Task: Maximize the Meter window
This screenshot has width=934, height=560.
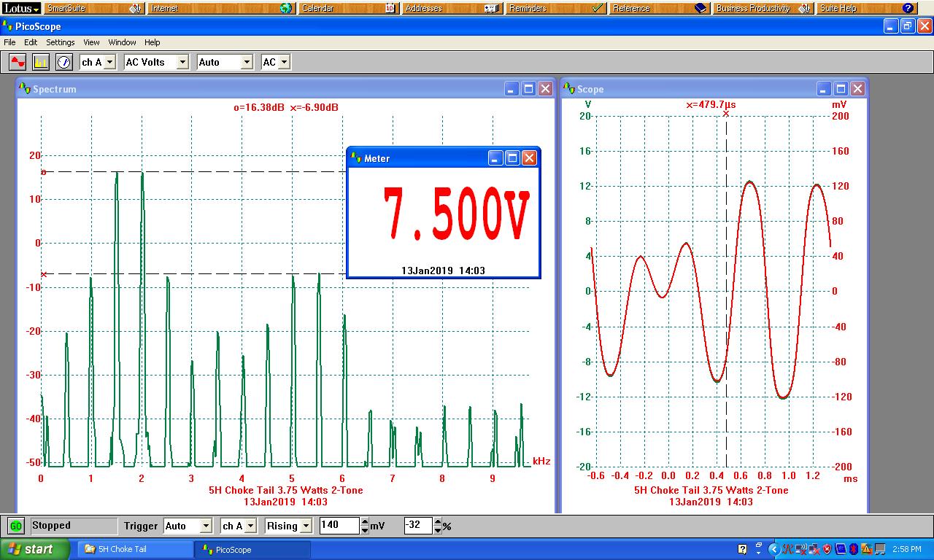Action: coord(512,157)
